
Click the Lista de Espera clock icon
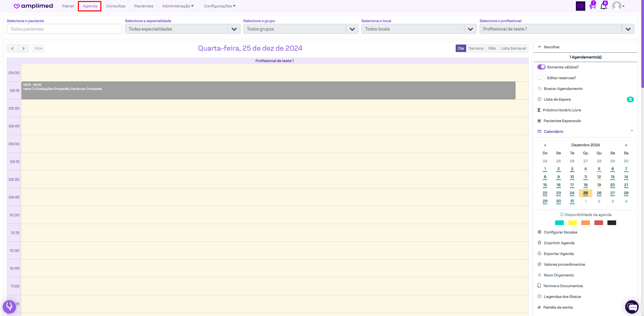[539, 99]
